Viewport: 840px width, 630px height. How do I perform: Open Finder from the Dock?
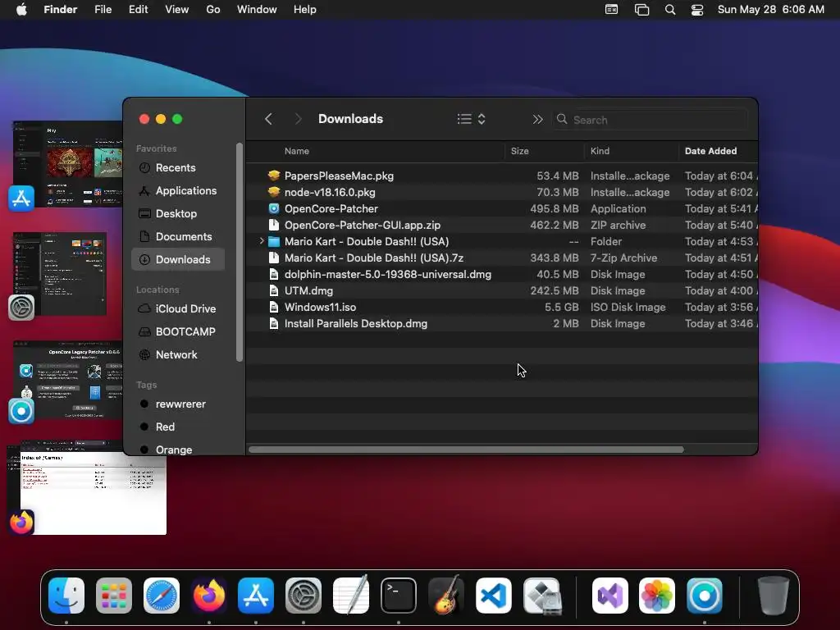tap(66, 596)
